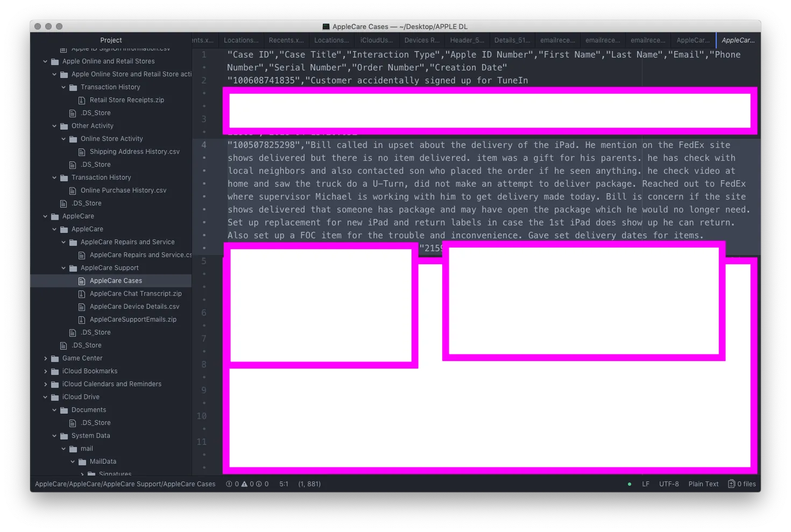Collapse the AppleCare Support folder
The width and height of the screenshot is (791, 532).
63,268
